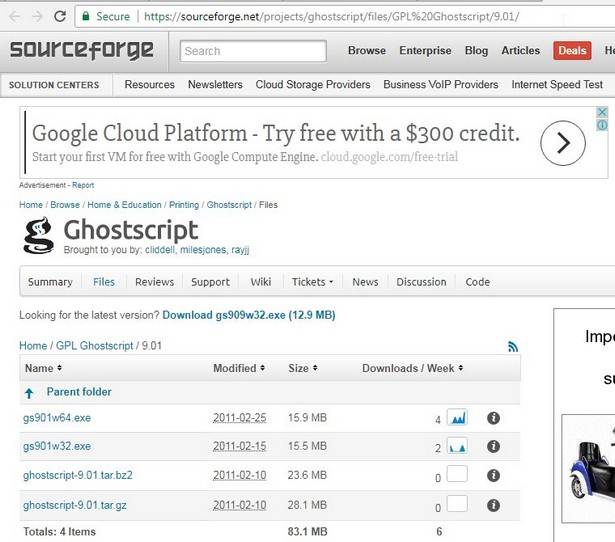Click the browser forward arrow
This screenshot has width=615, height=542.
click(x=37, y=16)
